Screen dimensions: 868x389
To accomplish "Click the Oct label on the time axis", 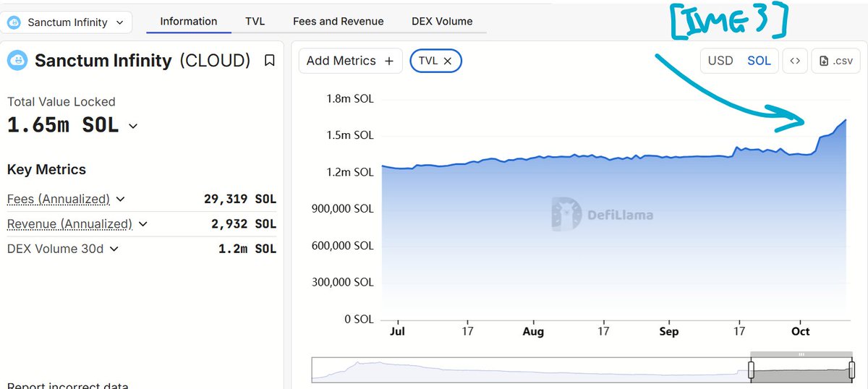I will 801,331.
